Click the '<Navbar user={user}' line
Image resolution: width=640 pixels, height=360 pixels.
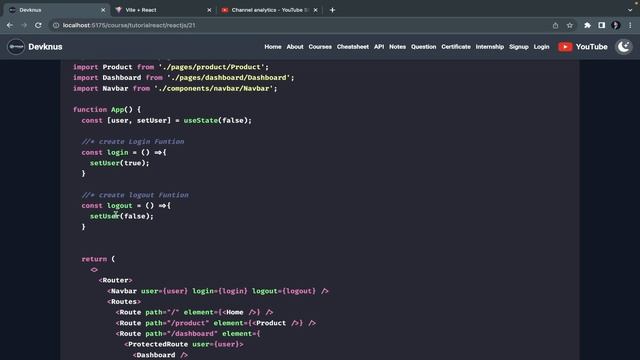tap(218, 291)
